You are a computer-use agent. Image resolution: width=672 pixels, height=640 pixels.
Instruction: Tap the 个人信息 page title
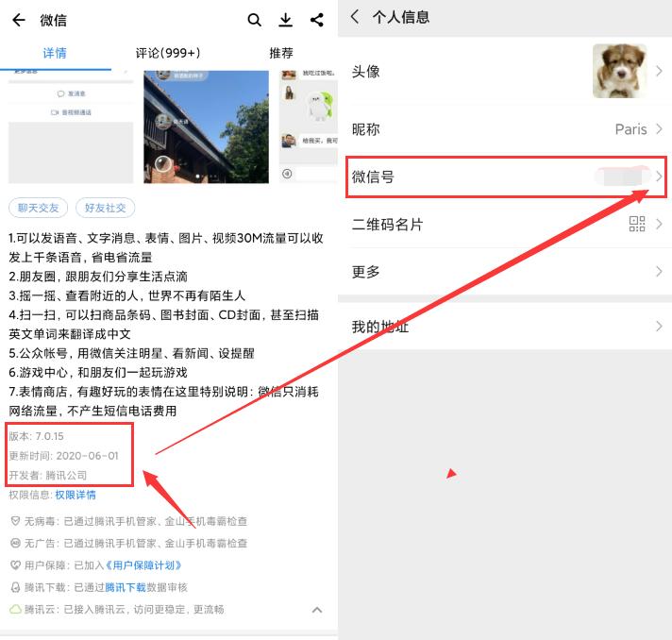click(x=401, y=17)
